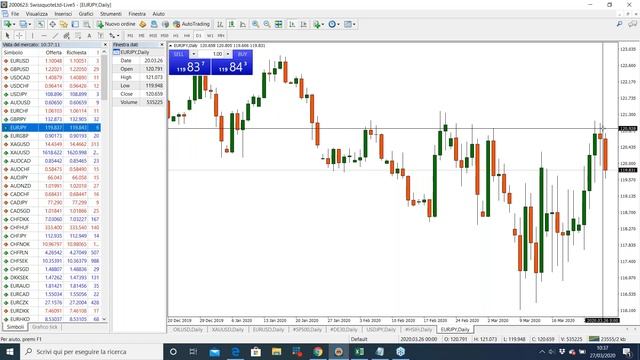Open Chrome from the taskbar
The width and height of the screenshot is (640, 360).
pyautogui.click(x=318, y=351)
